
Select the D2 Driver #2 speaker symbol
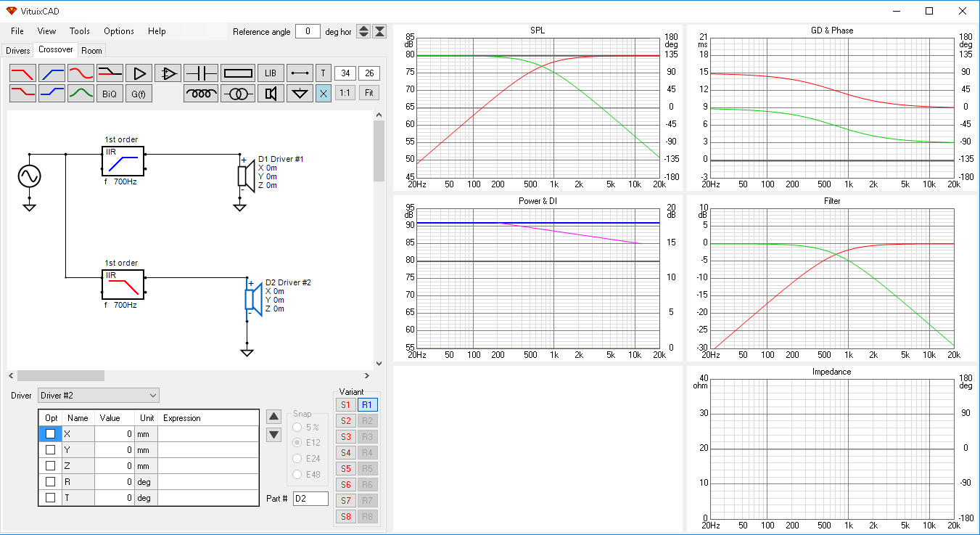coord(252,299)
